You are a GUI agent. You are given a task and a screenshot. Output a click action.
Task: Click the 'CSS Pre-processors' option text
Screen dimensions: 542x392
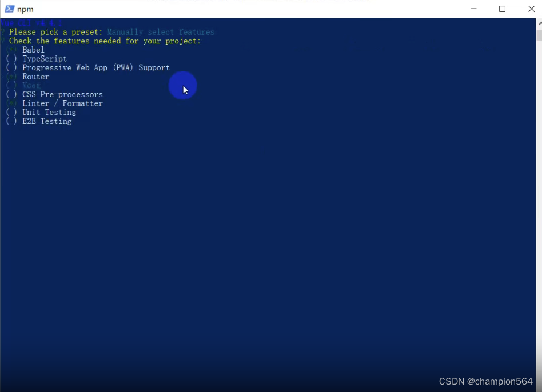point(62,95)
